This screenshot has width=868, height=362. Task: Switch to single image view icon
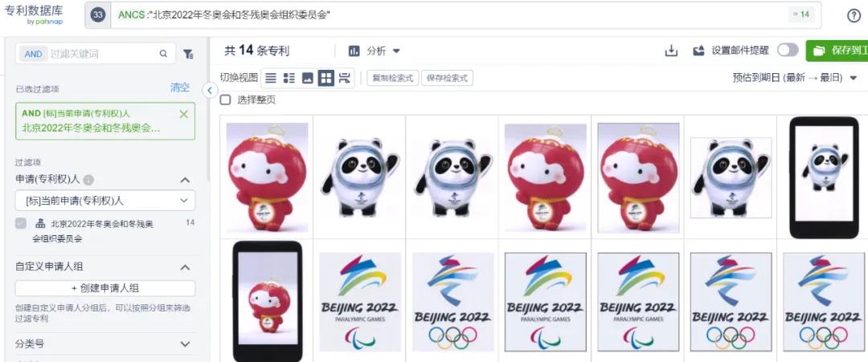point(308,78)
